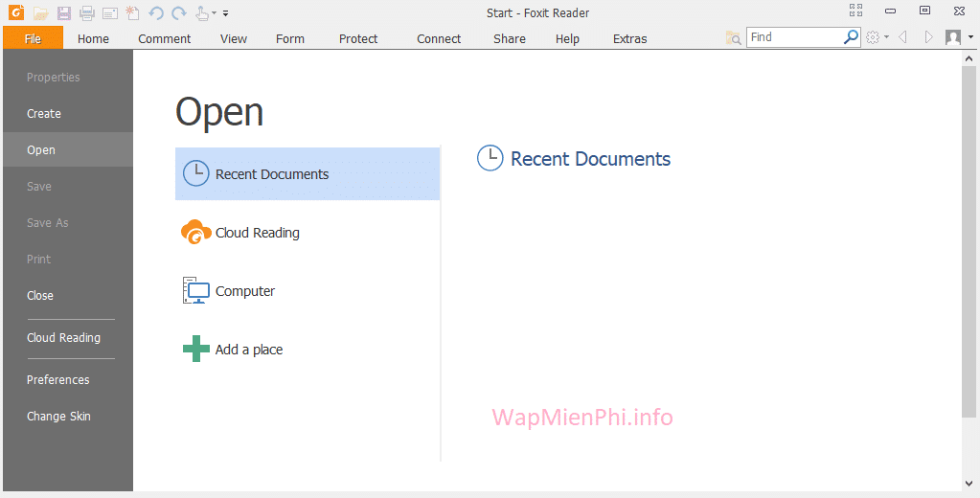Click Close in the File sidebar

[67, 296]
